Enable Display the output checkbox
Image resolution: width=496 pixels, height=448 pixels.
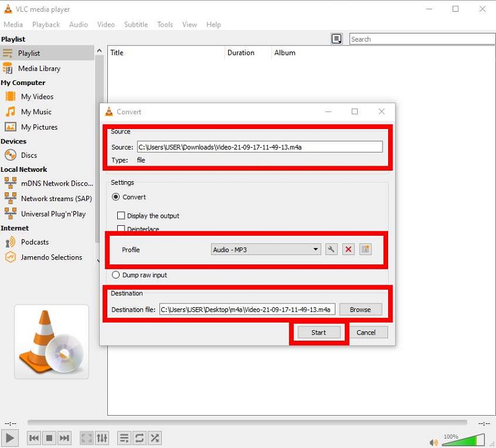(x=121, y=215)
